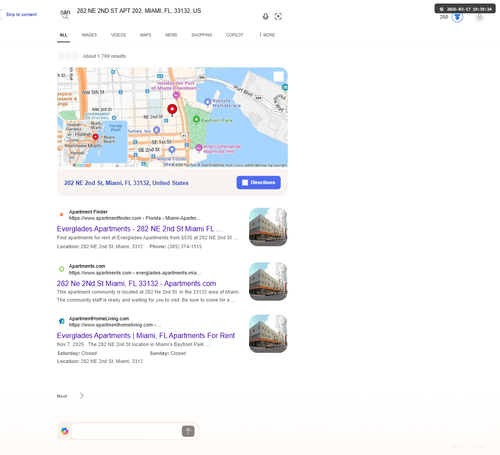Select the Bayside Marketplace map marker
Viewport: 500px width, 455px height.
tap(207, 102)
